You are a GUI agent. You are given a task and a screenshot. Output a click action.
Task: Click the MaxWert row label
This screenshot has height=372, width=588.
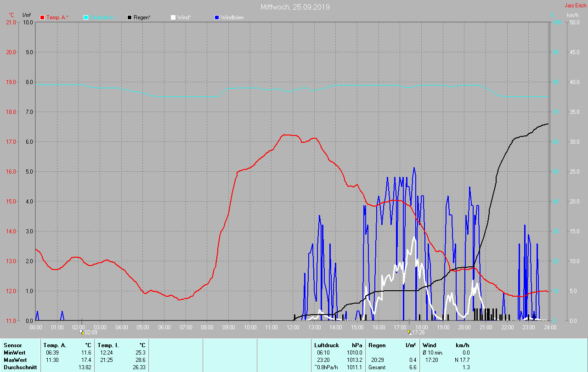(16, 360)
